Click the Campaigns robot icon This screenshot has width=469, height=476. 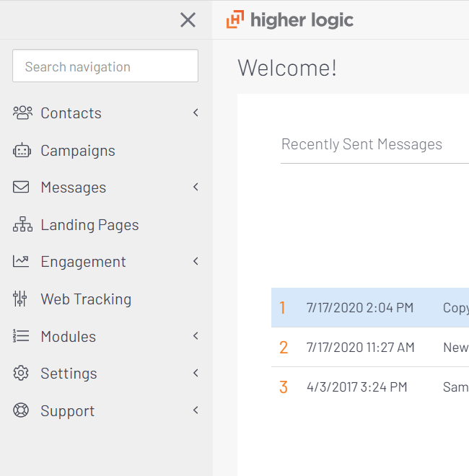coord(22,150)
